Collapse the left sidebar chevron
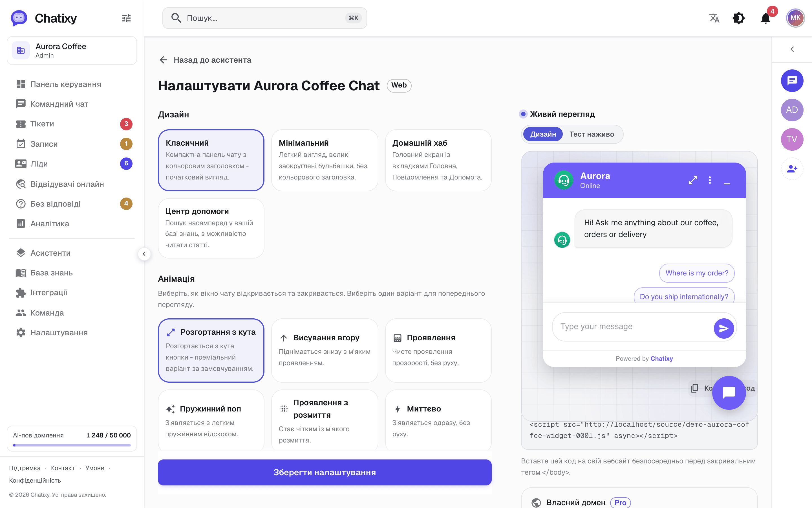Screen dimensions: 812x508 (144, 254)
